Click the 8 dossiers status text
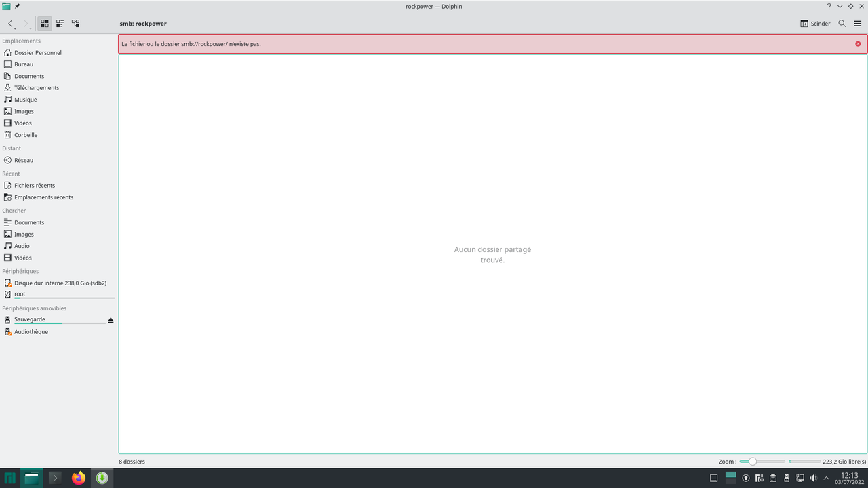Image resolution: width=868 pixels, height=488 pixels. [132, 462]
